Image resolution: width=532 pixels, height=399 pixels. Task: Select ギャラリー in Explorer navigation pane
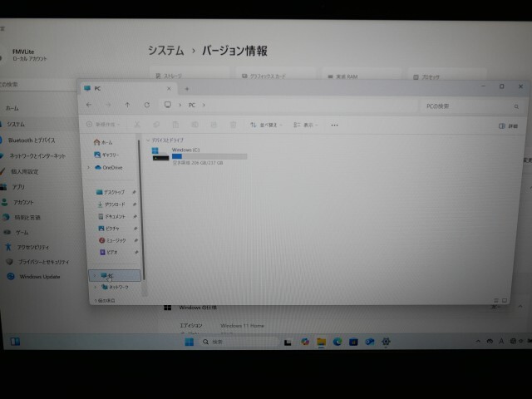[106, 155]
